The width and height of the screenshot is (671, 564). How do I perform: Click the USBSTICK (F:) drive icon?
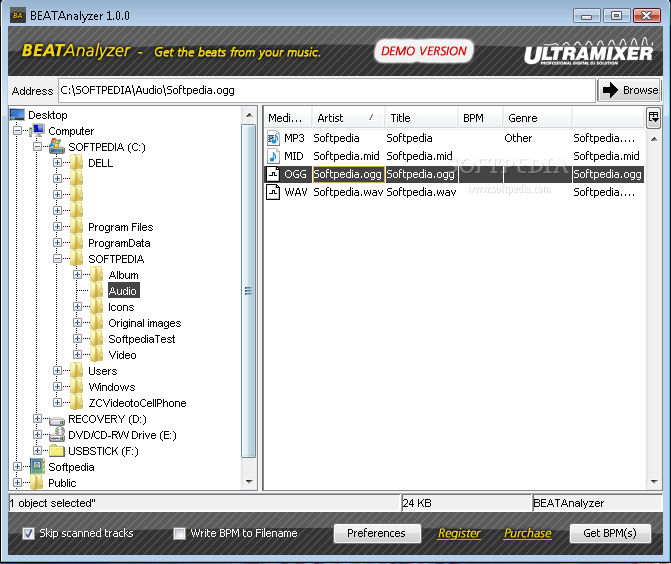(57, 451)
